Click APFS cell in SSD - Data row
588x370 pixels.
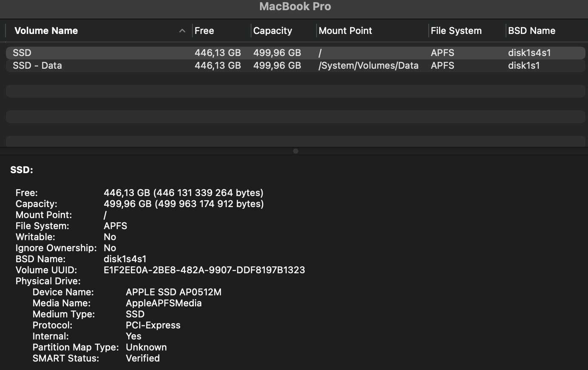pyautogui.click(x=442, y=65)
